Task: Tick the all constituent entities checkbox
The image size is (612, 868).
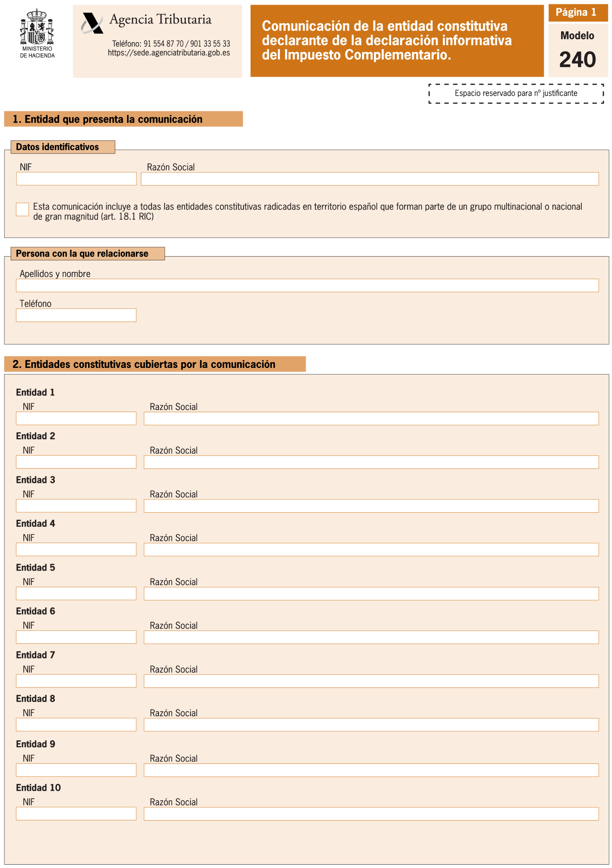Action: click(x=22, y=209)
